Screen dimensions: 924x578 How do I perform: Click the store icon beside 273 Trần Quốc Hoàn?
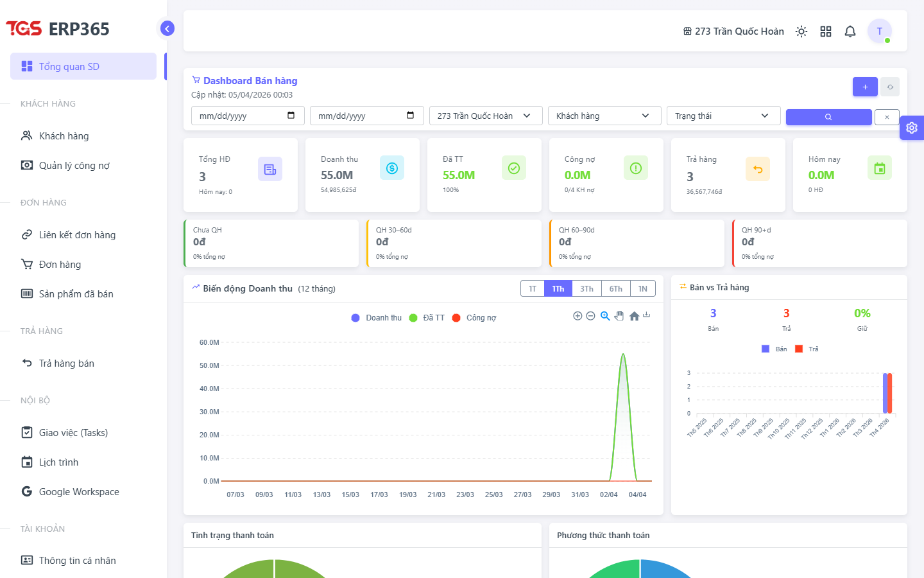click(x=687, y=31)
